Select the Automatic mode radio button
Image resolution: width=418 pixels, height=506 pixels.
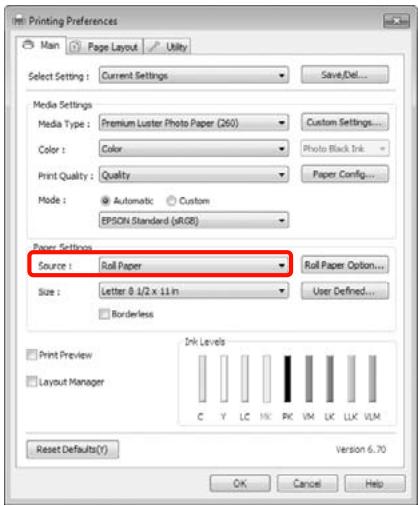click(x=105, y=201)
